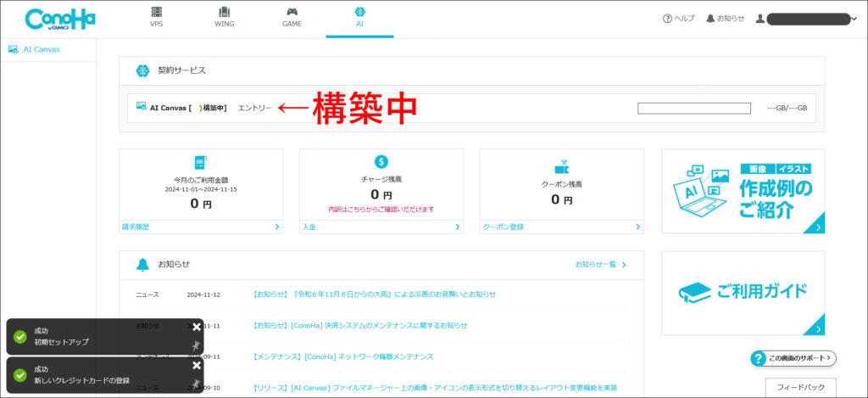The width and height of the screenshot is (868, 398).
Task: Click the 請求履歴 chevron arrow
Action: tap(277, 227)
